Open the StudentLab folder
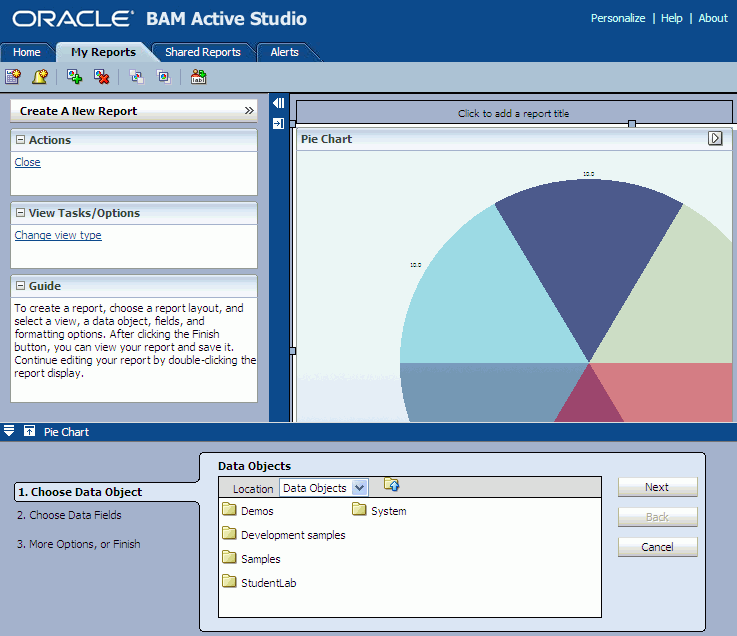The width and height of the screenshot is (737, 636). [259, 582]
